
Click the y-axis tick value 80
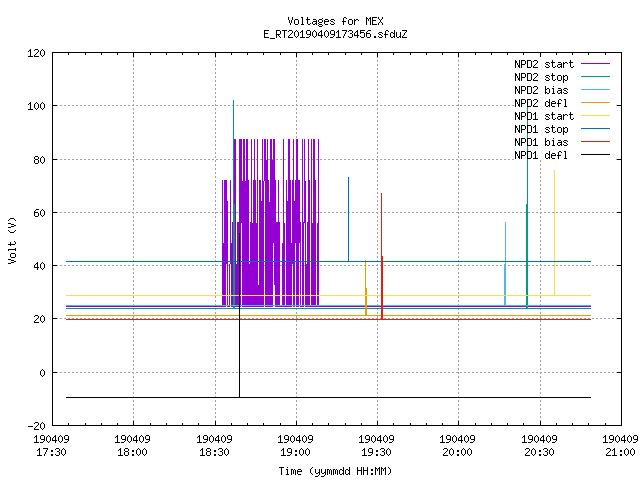point(40,160)
